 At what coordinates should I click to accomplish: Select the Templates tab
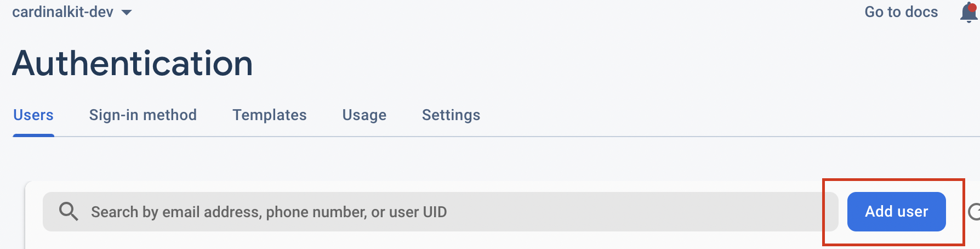click(x=269, y=115)
